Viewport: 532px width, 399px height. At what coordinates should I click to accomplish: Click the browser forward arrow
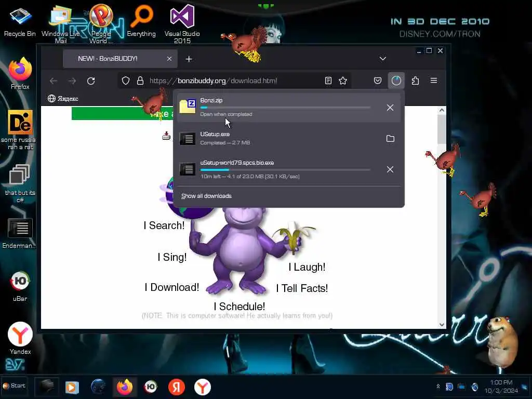[x=72, y=81]
